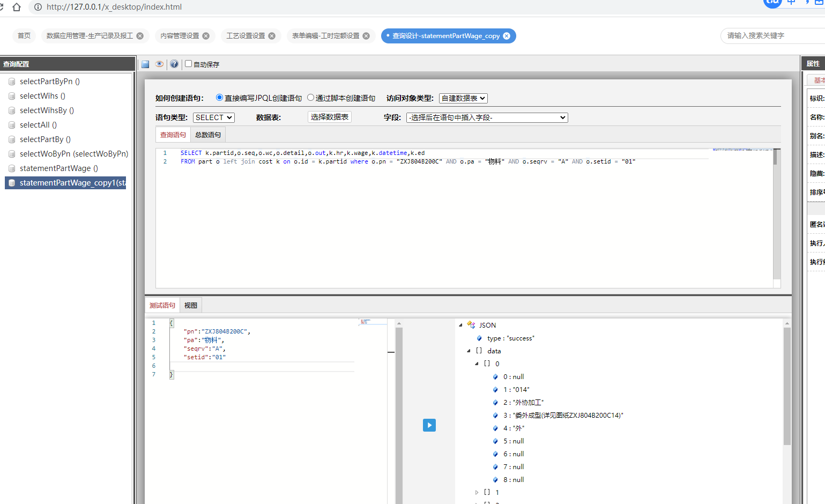Switch to the 总数语句 tab
Viewport: 825px width, 504px height.
coord(207,135)
